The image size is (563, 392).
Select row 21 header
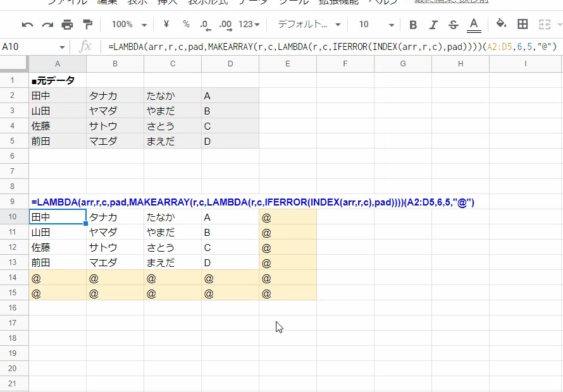pyautogui.click(x=13, y=383)
